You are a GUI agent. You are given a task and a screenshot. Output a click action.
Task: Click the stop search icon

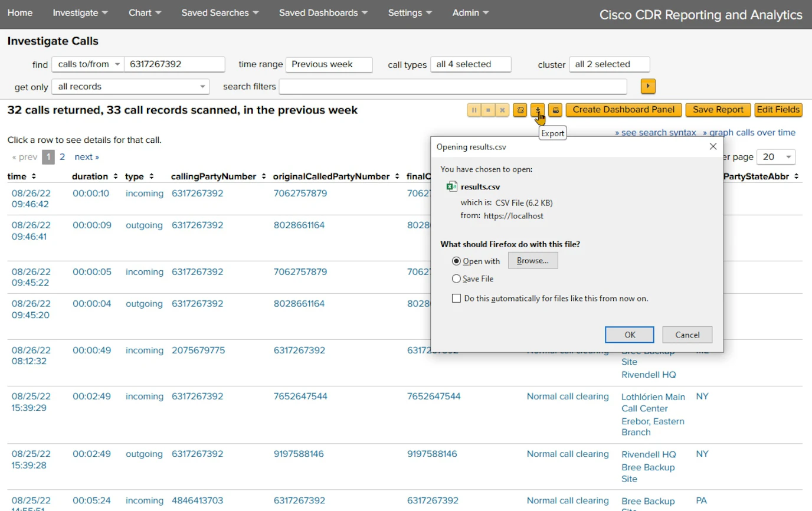pos(488,110)
